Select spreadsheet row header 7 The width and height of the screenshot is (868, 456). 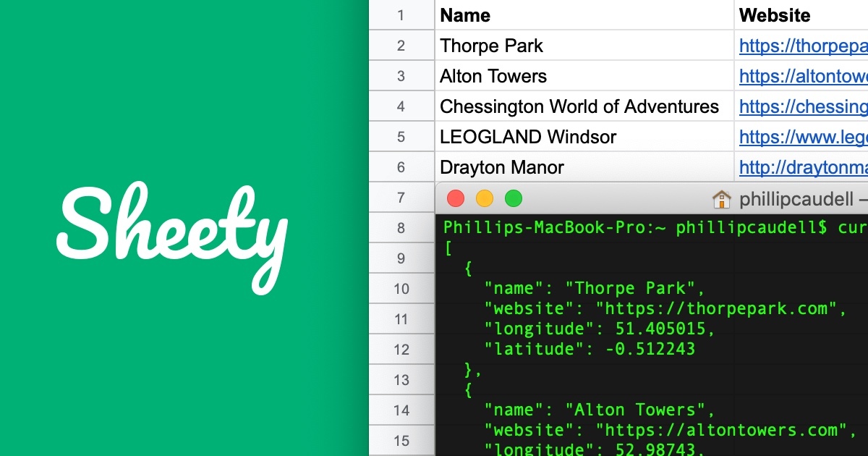(x=401, y=198)
